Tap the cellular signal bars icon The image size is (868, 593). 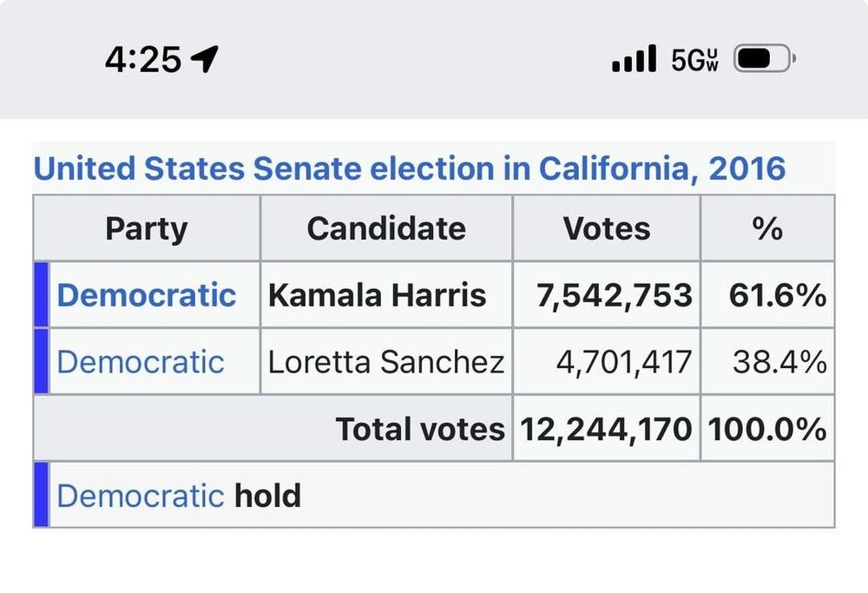[634, 59]
